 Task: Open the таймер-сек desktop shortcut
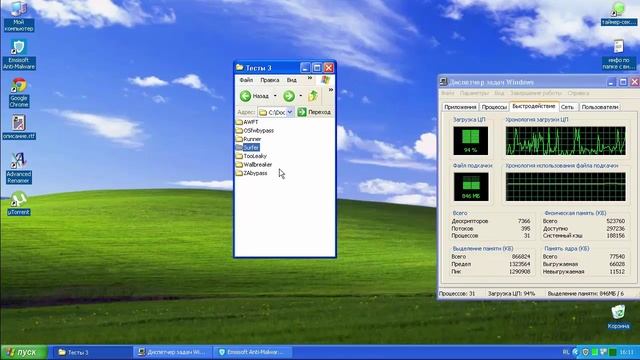coord(619,13)
